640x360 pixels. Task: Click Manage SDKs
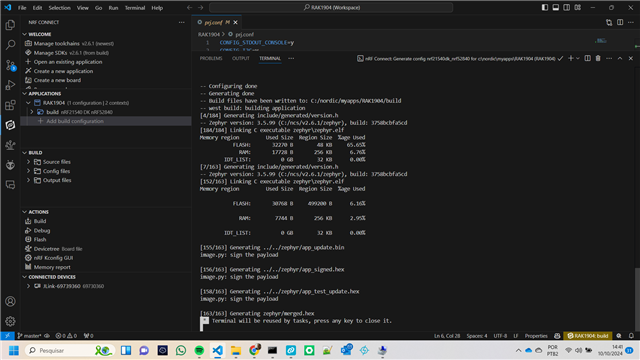tap(51, 53)
